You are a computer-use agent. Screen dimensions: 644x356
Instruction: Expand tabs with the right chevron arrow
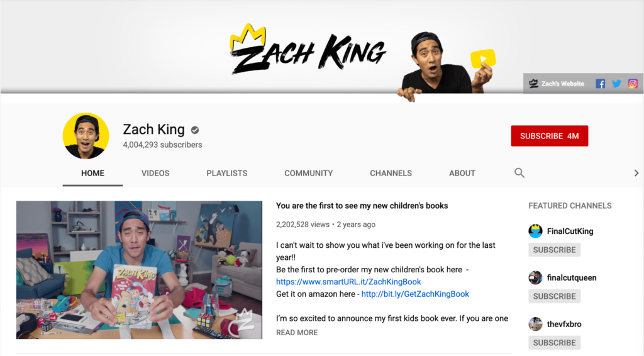tap(636, 173)
